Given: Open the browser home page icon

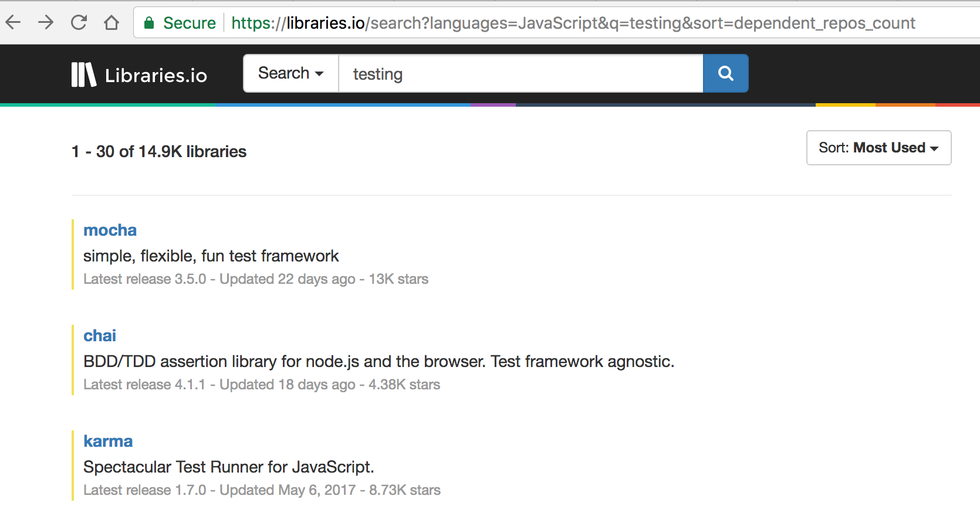Looking at the screenshot, I should pyautogui.click(x=111, y=23).
